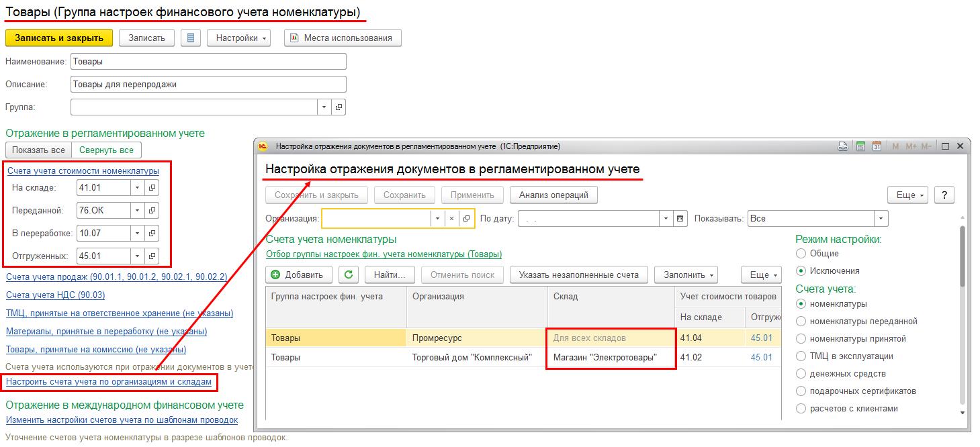Click the Описание input field
The height and width of the screenshot is (447, 980).
pyautogui.click(x=208, y=84)
